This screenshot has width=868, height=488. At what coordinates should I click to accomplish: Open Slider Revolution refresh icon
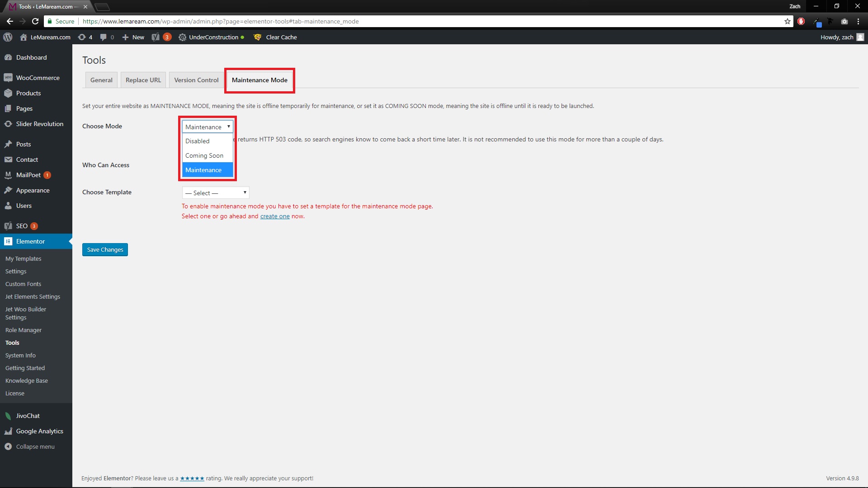8,124
